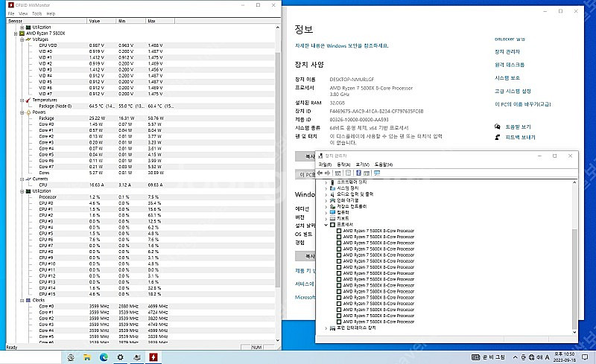Select the 오디오 입력 및 출력 speaker icon
This screenshot has height=364, width=596.
(x=332, y=194)
